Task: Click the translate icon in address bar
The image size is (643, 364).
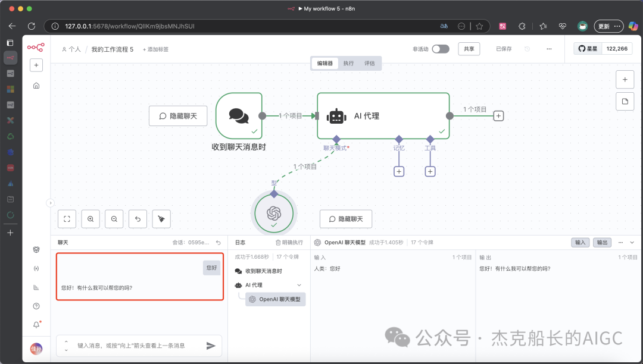Action: [444, 26]
